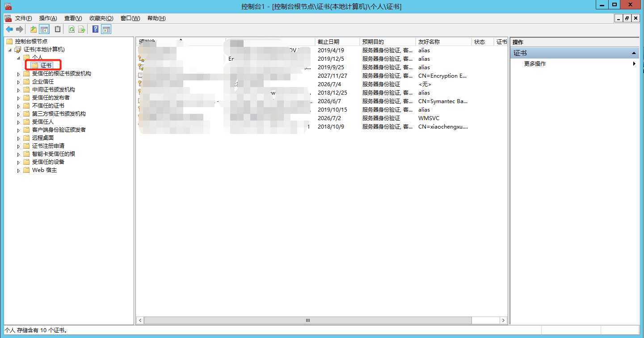
Task: Expand the 证书注册申请 node
Action: pyautogui.click(x=18, y=146)
